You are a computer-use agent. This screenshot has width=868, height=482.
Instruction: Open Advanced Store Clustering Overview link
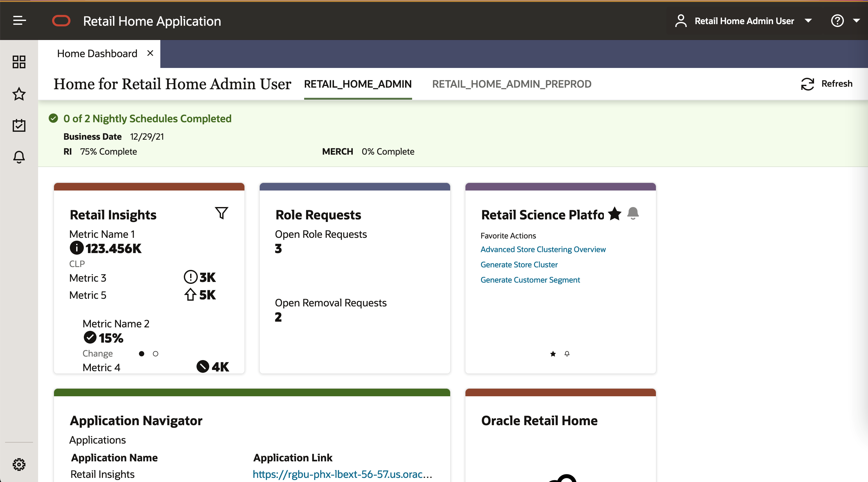(543, 250)
